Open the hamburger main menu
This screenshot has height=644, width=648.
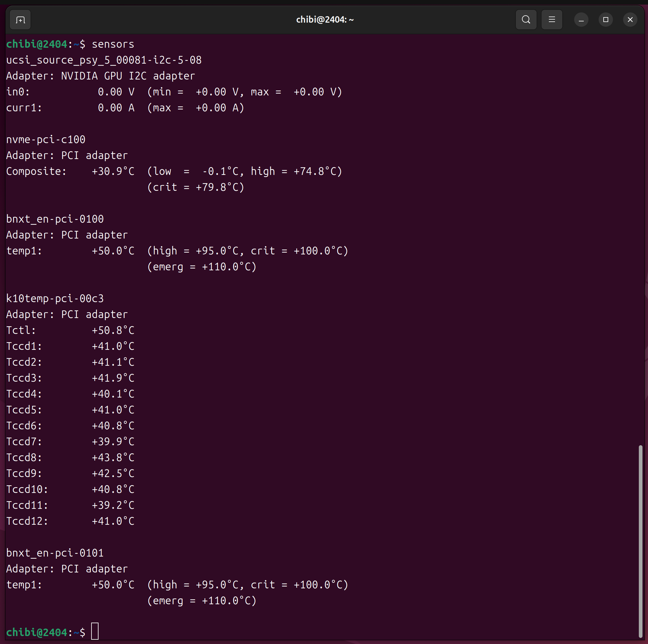tap(551, 20)
